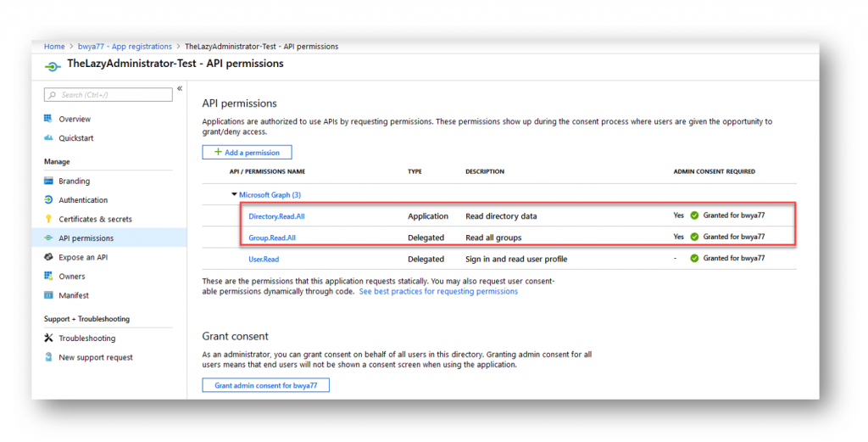This screenshot has height=442, width=868.
Task: Click the Manifest icon
Action: click(48, 295)
